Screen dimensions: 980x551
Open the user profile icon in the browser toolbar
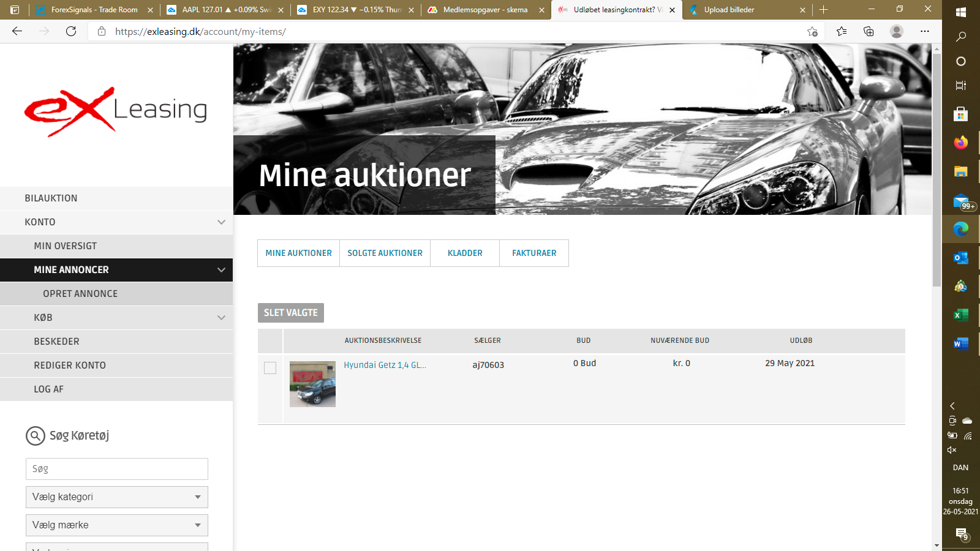[896, 31]
